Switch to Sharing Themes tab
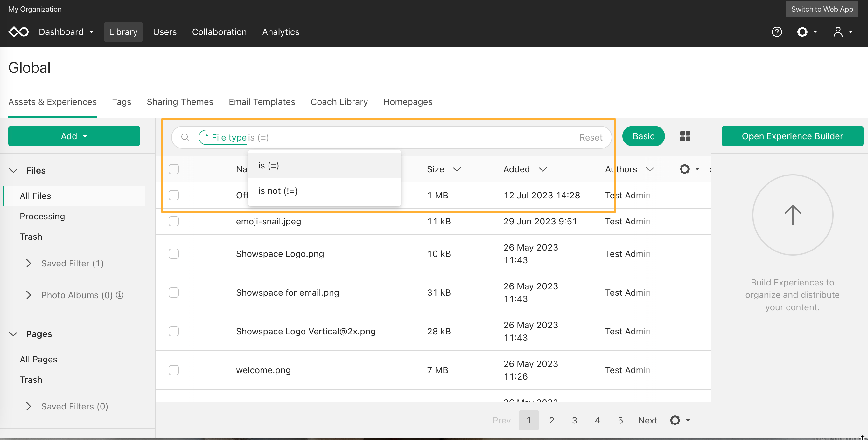Viewport: 868px width, 440px height. pyautogui.click(x=180, y=102)
